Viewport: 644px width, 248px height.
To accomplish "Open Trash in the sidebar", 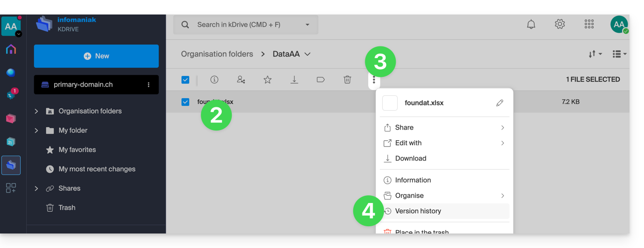I will point(67,208).
